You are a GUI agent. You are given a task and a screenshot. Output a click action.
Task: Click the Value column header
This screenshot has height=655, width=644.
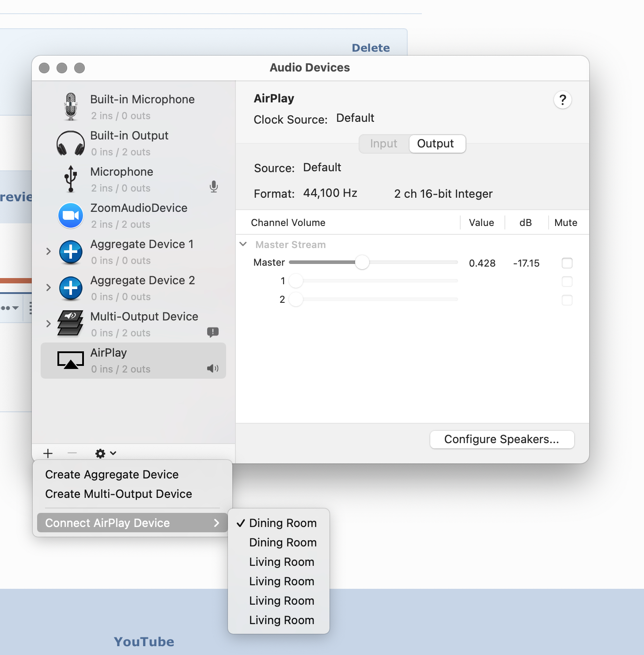481,222
